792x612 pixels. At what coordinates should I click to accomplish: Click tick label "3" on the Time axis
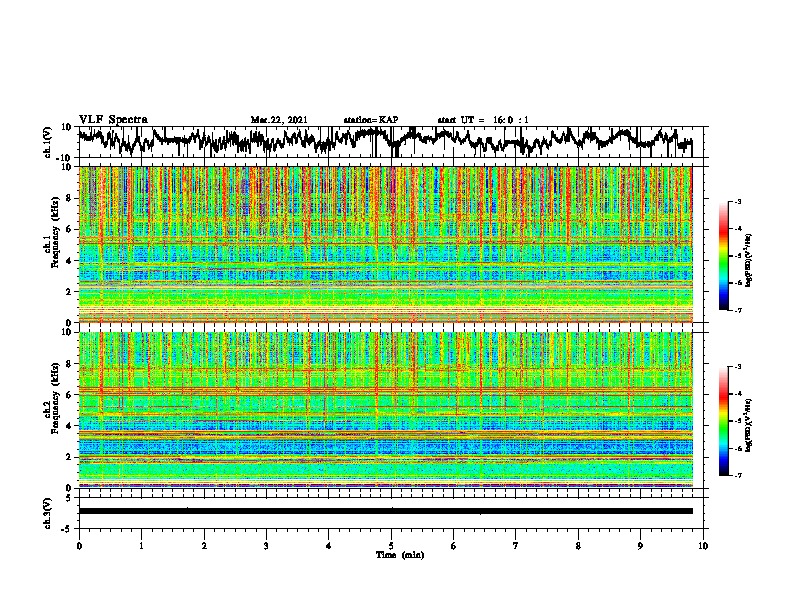(266, 546)
